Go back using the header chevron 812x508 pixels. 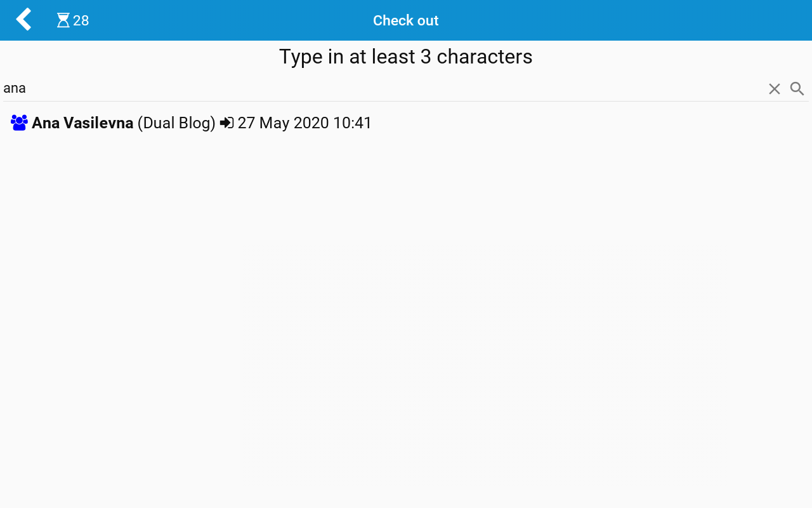23,20
